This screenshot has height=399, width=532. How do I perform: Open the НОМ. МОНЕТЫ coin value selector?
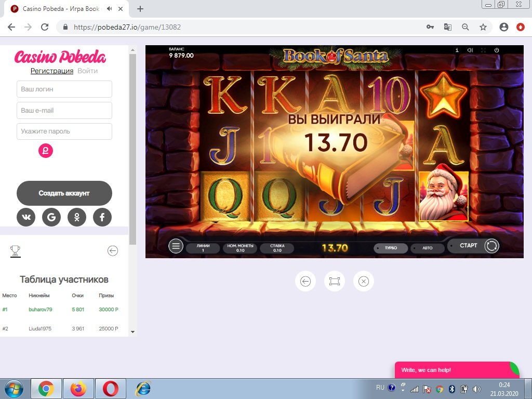tap(240, 248)
